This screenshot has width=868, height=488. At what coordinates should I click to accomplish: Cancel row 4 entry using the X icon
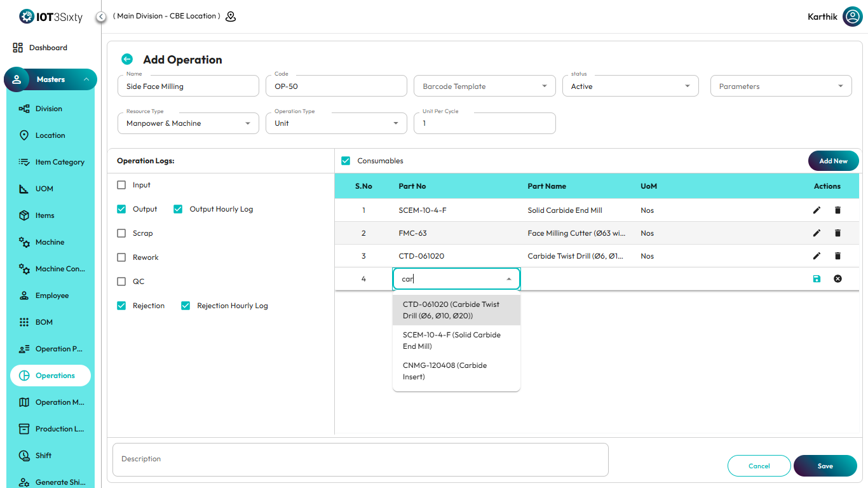click(x=837, y=279)
